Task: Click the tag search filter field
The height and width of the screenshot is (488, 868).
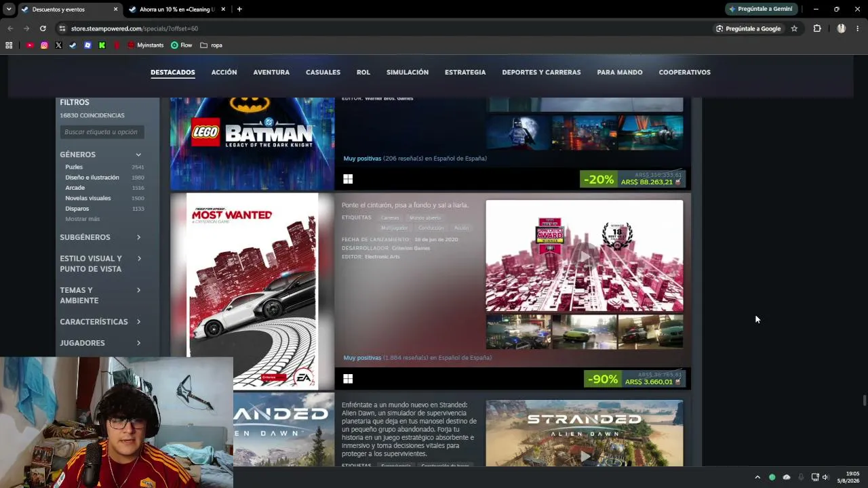Action: click(x=102, y=132)
